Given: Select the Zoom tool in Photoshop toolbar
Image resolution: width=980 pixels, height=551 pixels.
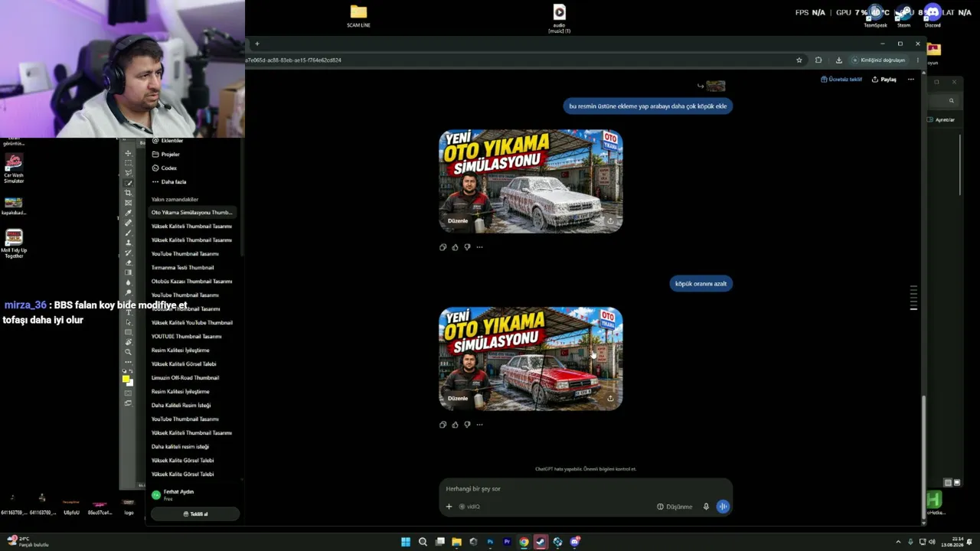Looking at the screenshot, I should pos(128,352).
